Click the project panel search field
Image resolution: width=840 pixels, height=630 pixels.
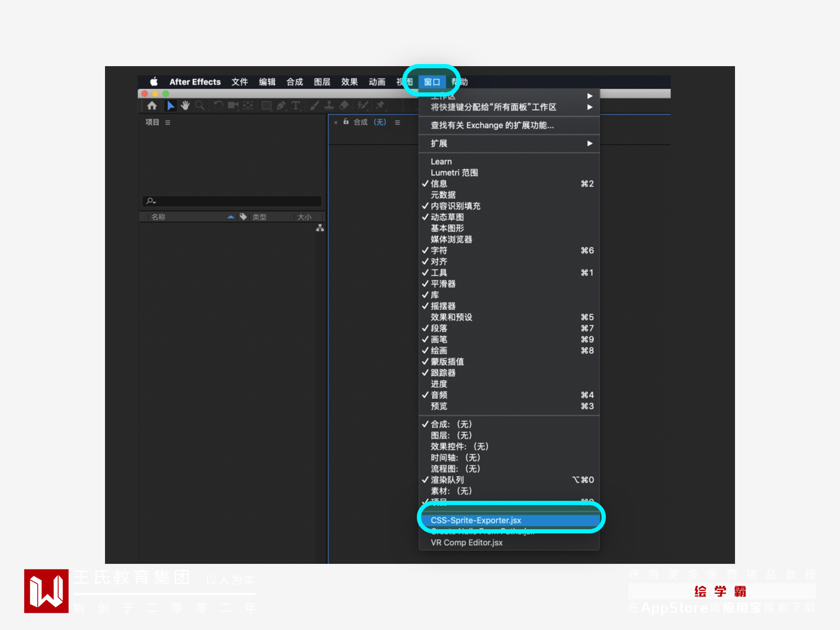pyautogui.click(x=232, y=201)
